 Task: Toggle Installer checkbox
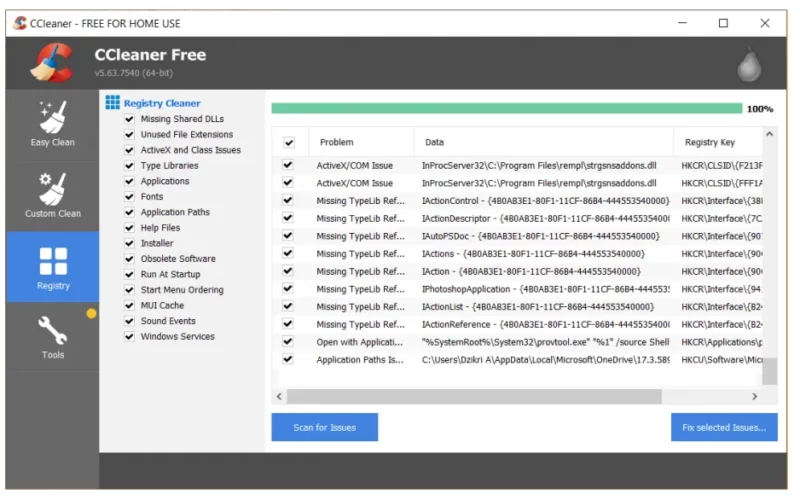coord(130,243)
